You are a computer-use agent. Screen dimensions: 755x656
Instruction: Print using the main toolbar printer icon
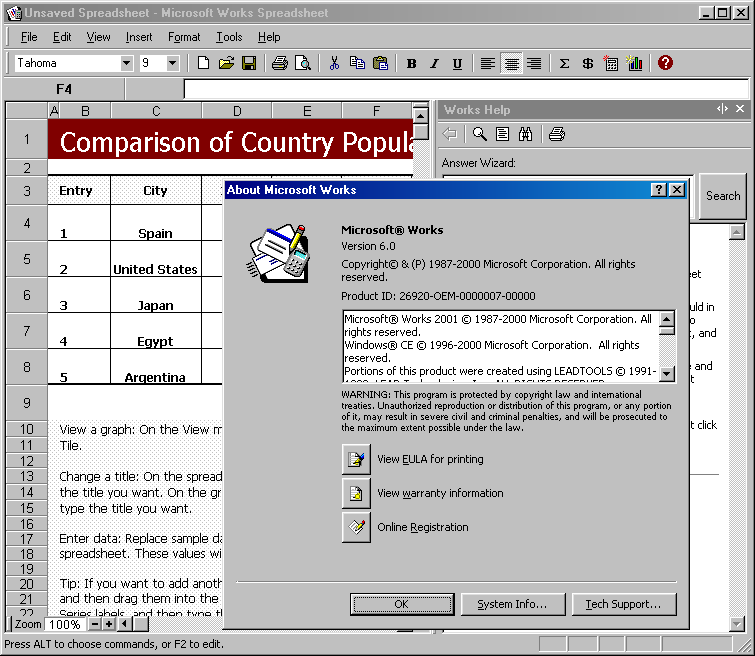click(280, 63)
